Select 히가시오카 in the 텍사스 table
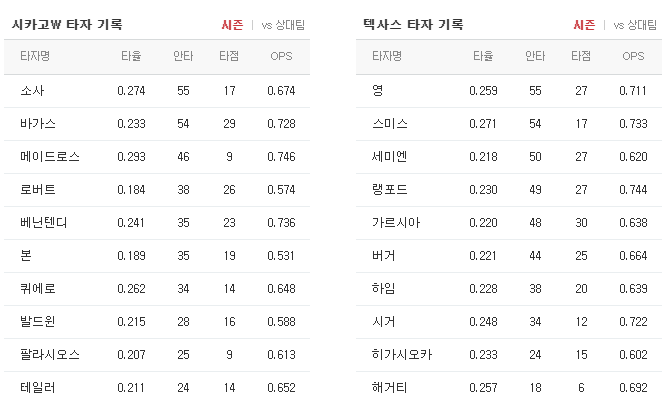 pos(402,355)
